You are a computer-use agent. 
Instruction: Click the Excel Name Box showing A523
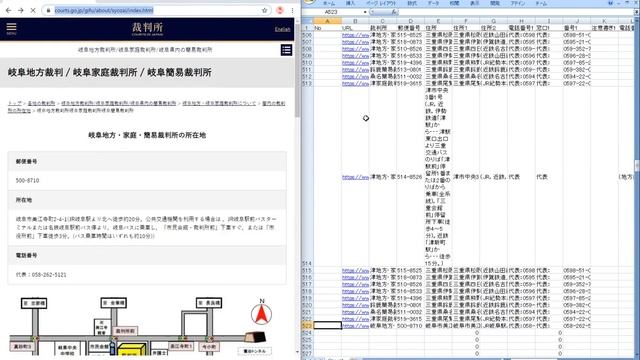point(331,12)
